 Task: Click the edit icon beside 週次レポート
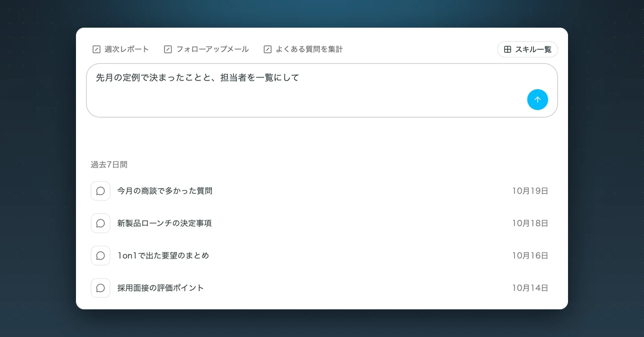[x=97, y=49]
